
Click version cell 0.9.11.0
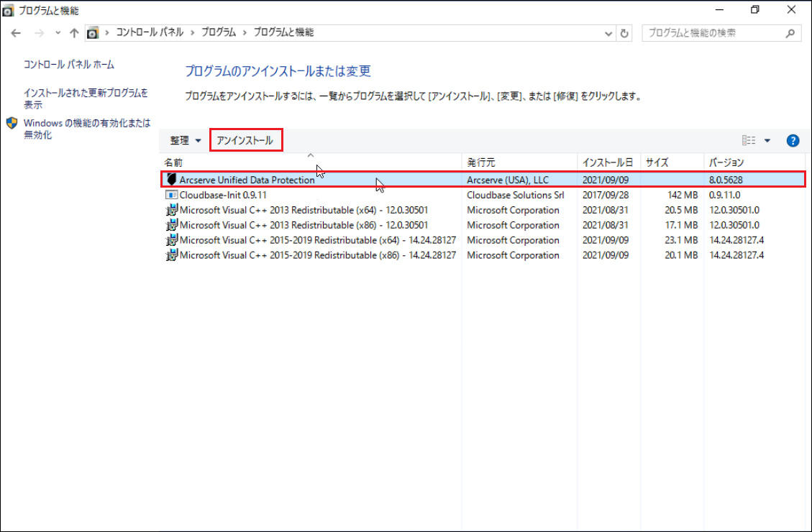[x=724, y=195]
